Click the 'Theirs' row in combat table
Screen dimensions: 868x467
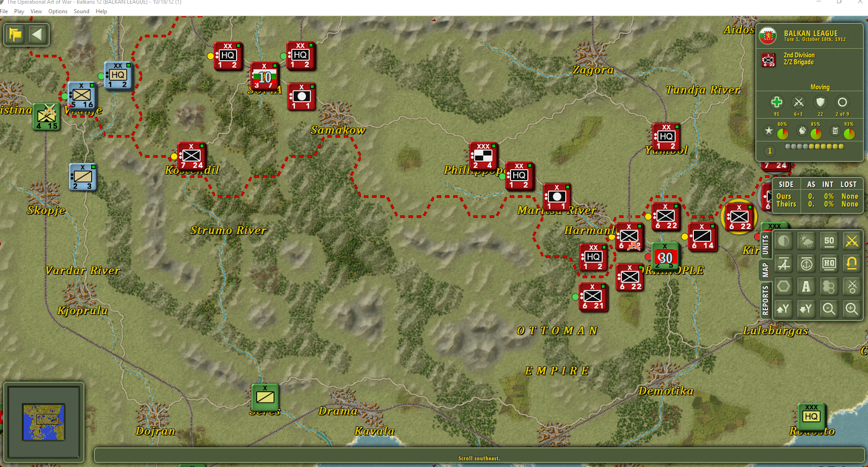click(x=817, y=204)
